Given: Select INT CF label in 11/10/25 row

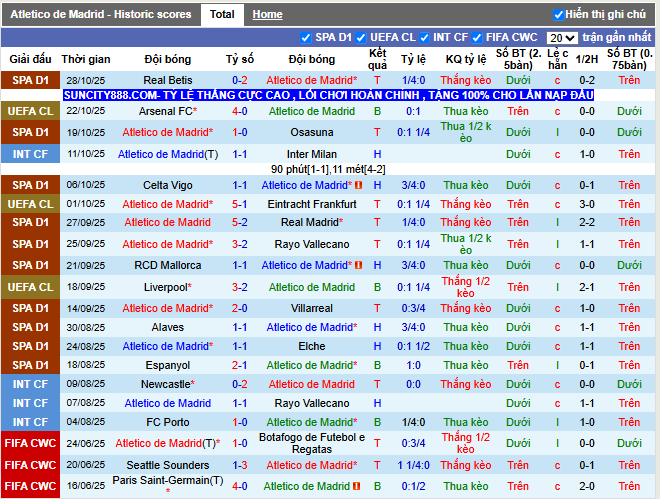Looking at the screenshot, I should 30,154.
